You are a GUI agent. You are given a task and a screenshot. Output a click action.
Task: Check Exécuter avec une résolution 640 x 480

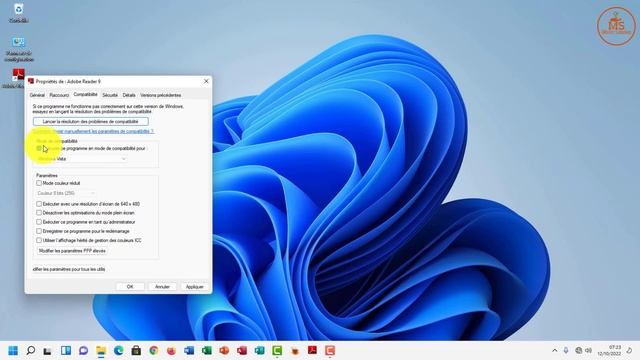click(x=39, y=204)
